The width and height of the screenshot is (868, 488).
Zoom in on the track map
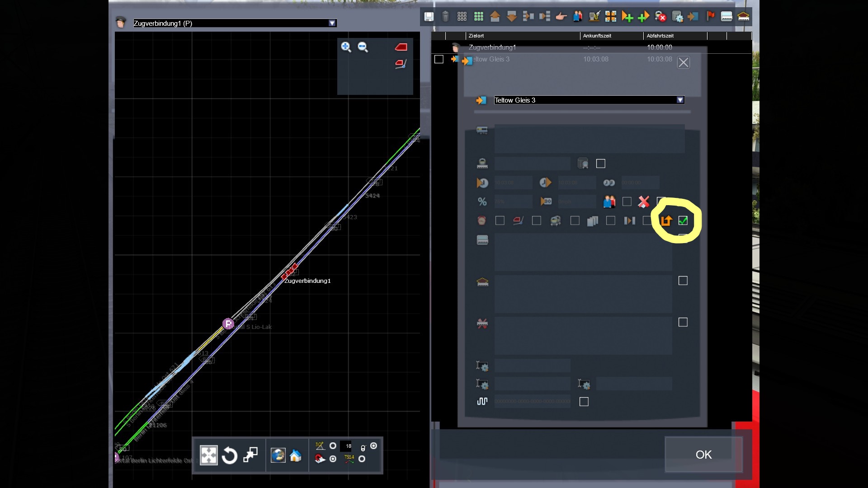tap(346, 47)
